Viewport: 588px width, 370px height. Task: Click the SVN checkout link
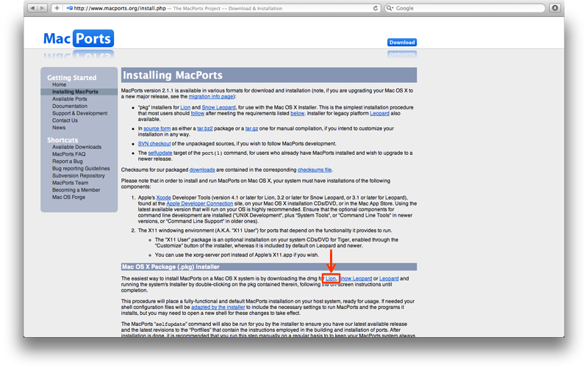[x=154, y=144]
